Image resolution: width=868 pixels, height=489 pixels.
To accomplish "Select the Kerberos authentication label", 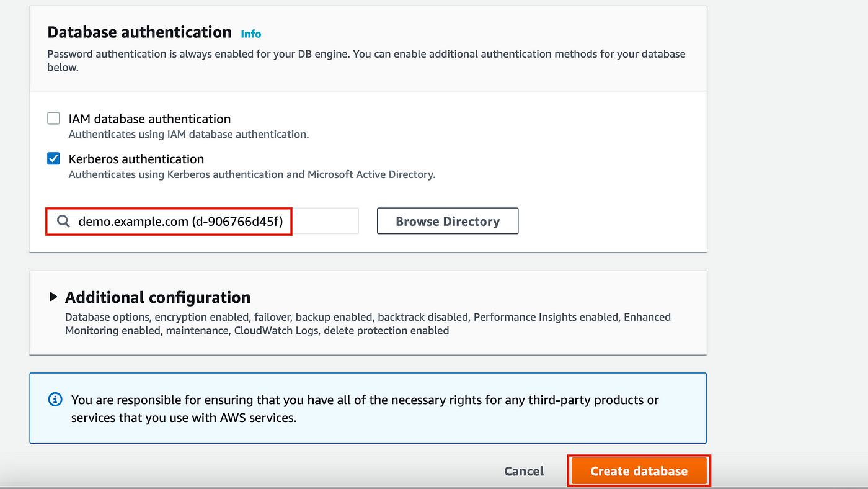I will tap(136, 159).
